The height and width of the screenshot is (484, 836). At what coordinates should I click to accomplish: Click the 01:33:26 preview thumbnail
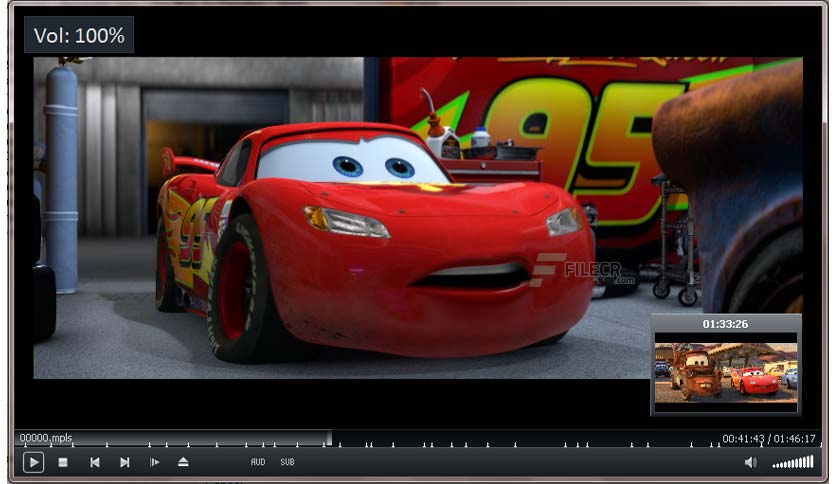(x=726, y=372)
